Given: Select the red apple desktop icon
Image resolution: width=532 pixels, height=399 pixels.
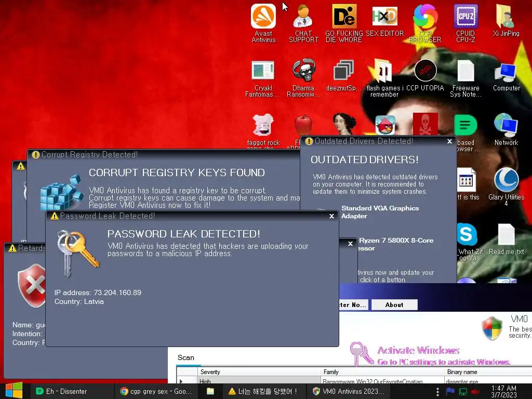Looking at the screenshot, I should 303,125.
